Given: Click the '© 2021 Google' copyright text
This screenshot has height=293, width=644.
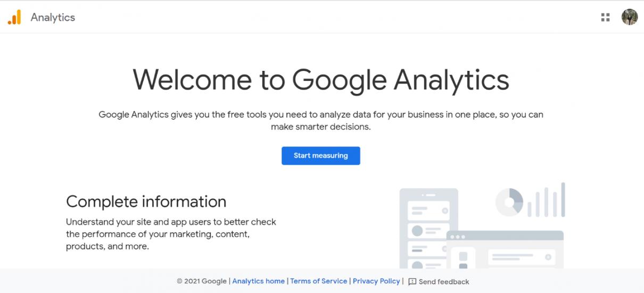Looking at the screenshot, I should pyautogui.click(x=202, y=281).
